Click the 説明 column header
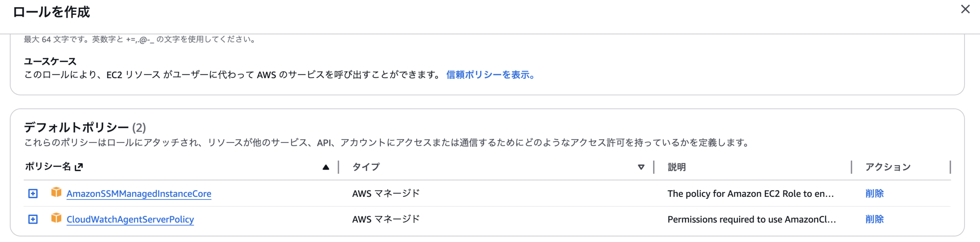 pos(676,167)
